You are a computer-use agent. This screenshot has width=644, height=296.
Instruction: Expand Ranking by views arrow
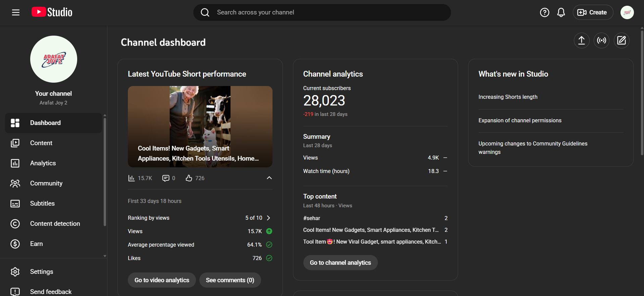(x=268, y=218)
